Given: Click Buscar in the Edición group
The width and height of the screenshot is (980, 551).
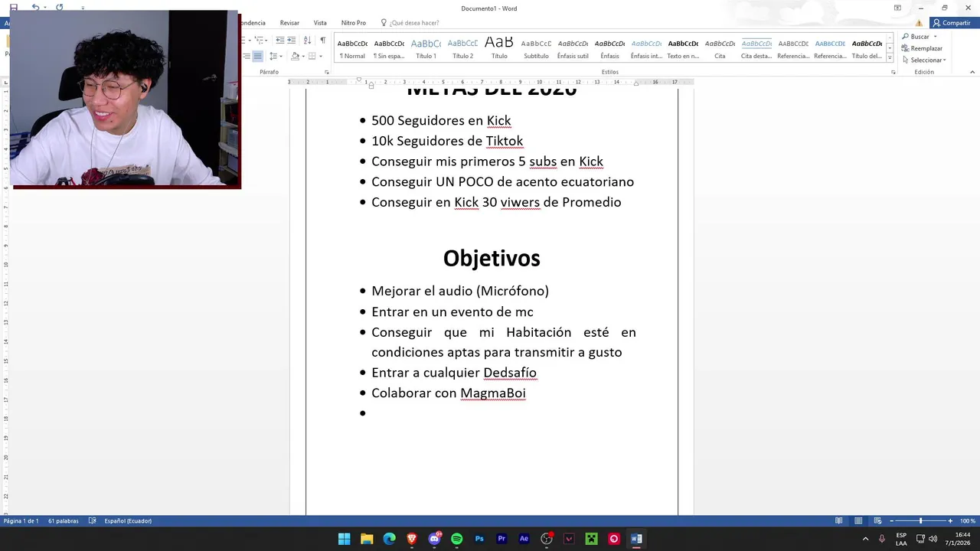Looking at the screenshot, I should [916, 37].
